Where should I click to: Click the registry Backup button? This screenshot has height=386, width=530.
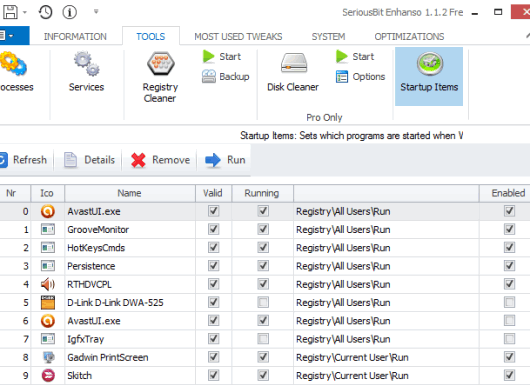[225, 76]
